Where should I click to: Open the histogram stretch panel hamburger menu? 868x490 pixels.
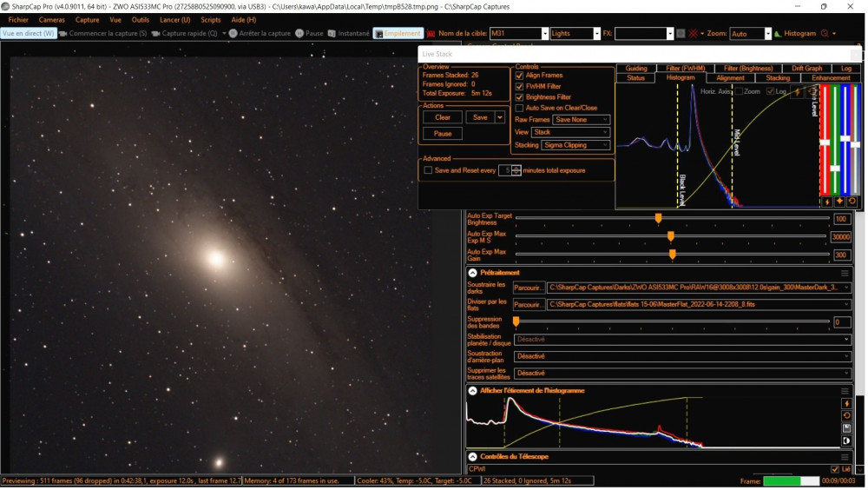click(x=845, y=391)
